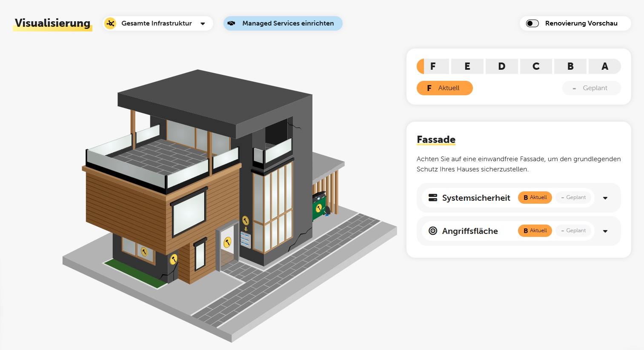Select the hammer marker on the lower wooden wall
This screenshot has height=350, width=644.
tap(173, 259)
